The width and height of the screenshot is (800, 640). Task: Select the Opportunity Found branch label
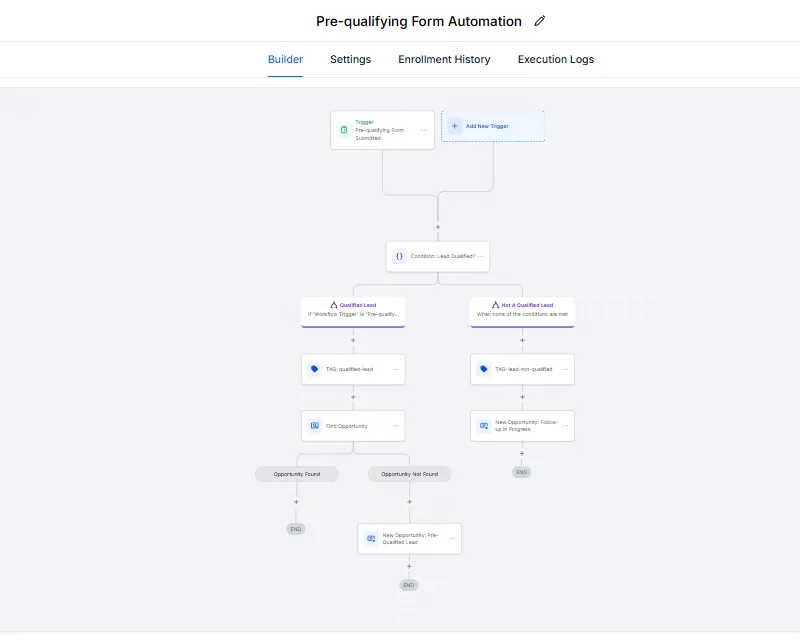click(296, 474)
